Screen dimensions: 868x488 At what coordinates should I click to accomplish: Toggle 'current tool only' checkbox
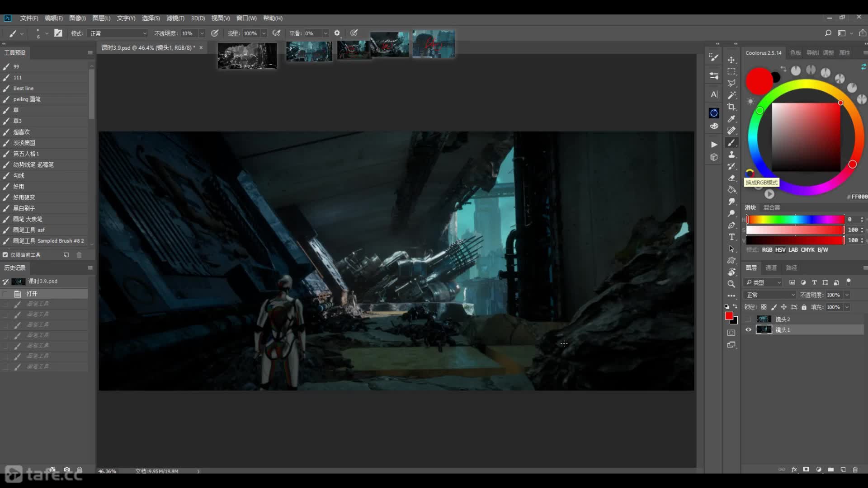[5, 255]
